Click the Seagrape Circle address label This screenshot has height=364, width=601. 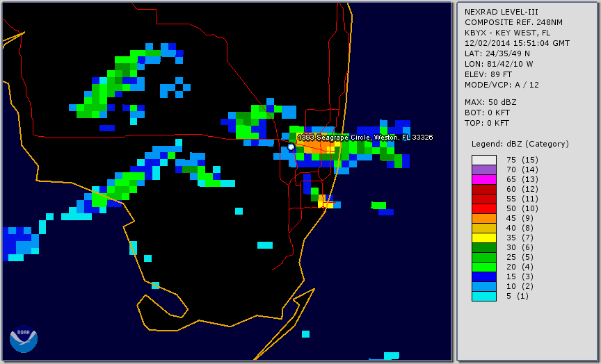(x=365, y=137)
